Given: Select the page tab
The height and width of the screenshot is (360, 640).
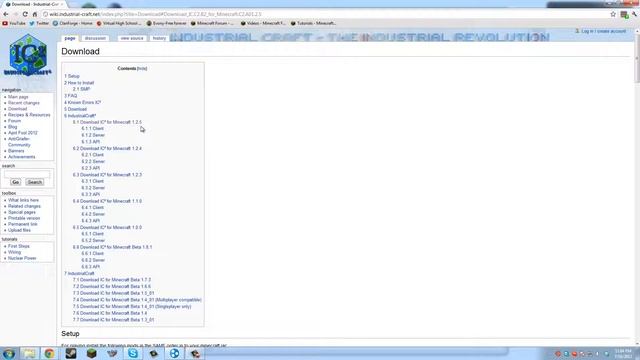Looking at the screenshot, I should click(x=70, y=38).
